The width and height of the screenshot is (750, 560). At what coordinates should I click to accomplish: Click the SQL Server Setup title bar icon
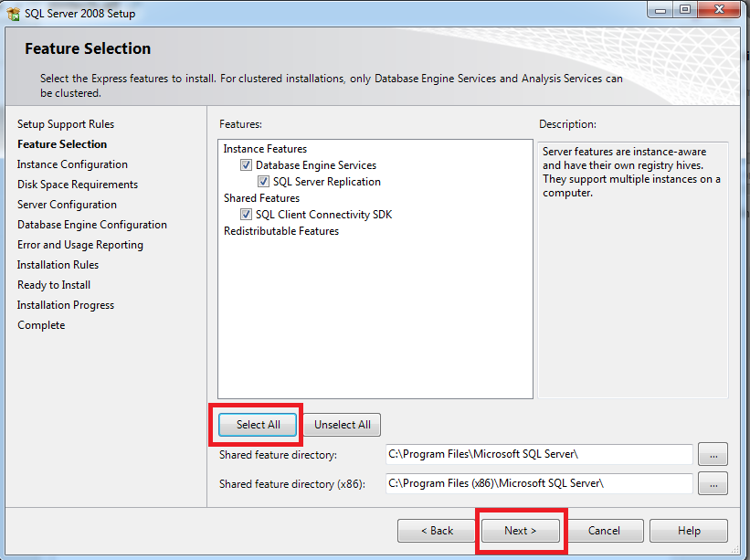pos(14,14)
